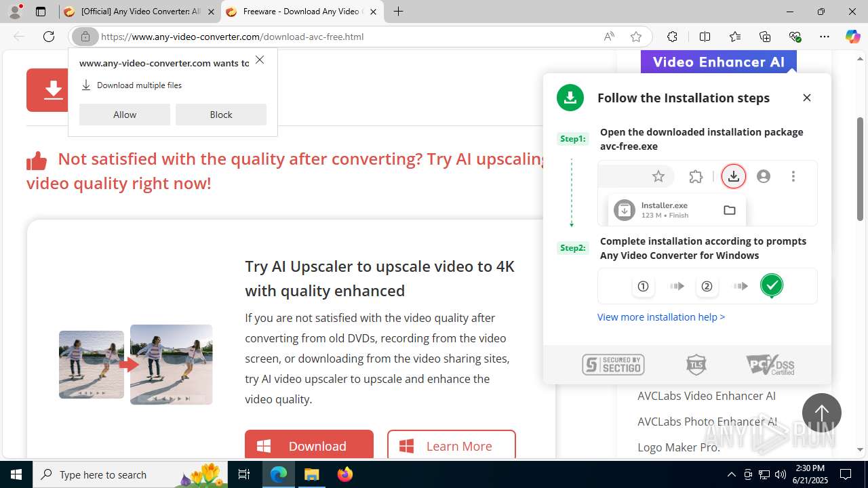Screen dimensions: 868x488
Task: Open AVCLabs Video Enhancer AI link
Action: pyautogui.click(x=707, y=396)
